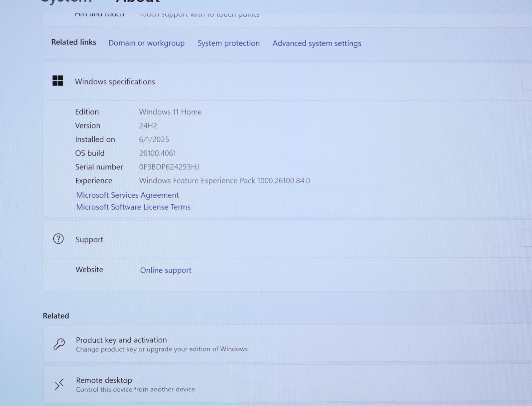Open Product key and activation
This screenshot has height=406, width=532.
pos(288,344)
